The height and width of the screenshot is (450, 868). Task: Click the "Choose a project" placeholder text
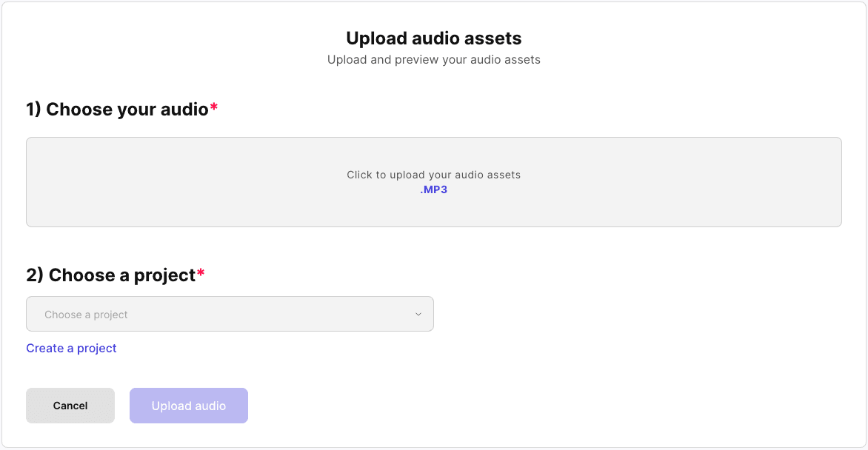86,315
